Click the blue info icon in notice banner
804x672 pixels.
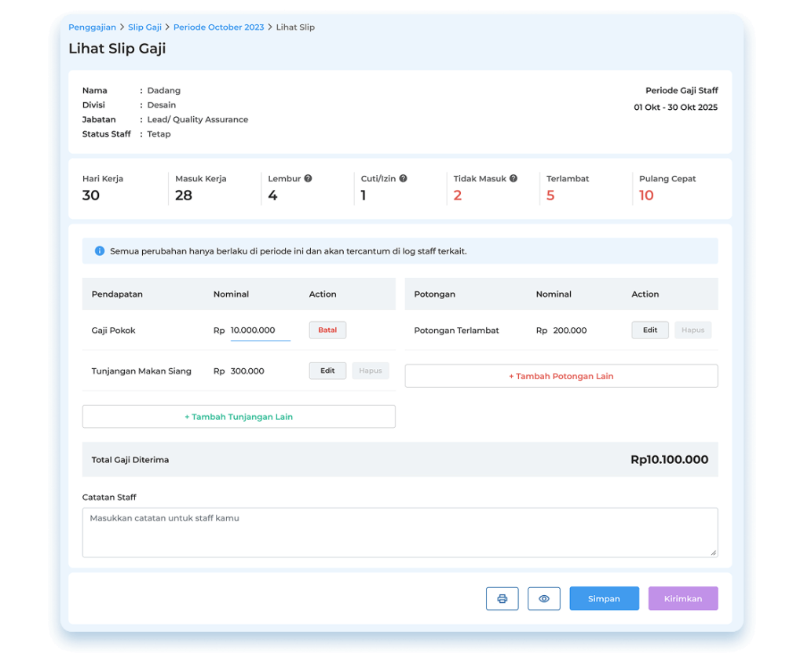tap(100, 251)
